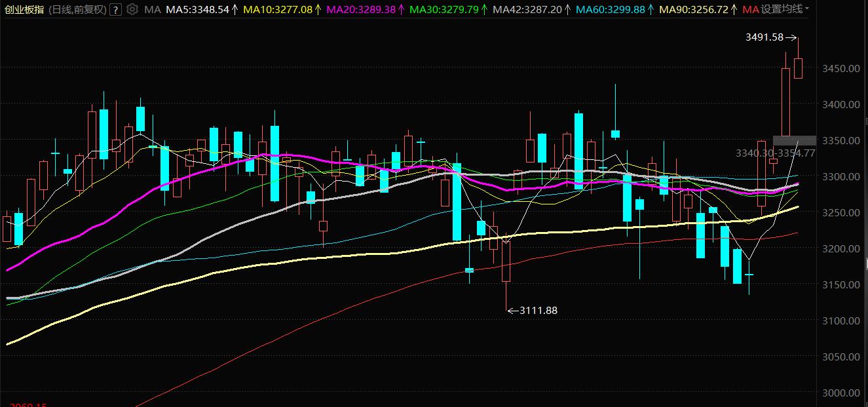The height and width of the screenshot is (407, 868).
Task: Click the 3350.00 price axis label
Action: (840, 140)
